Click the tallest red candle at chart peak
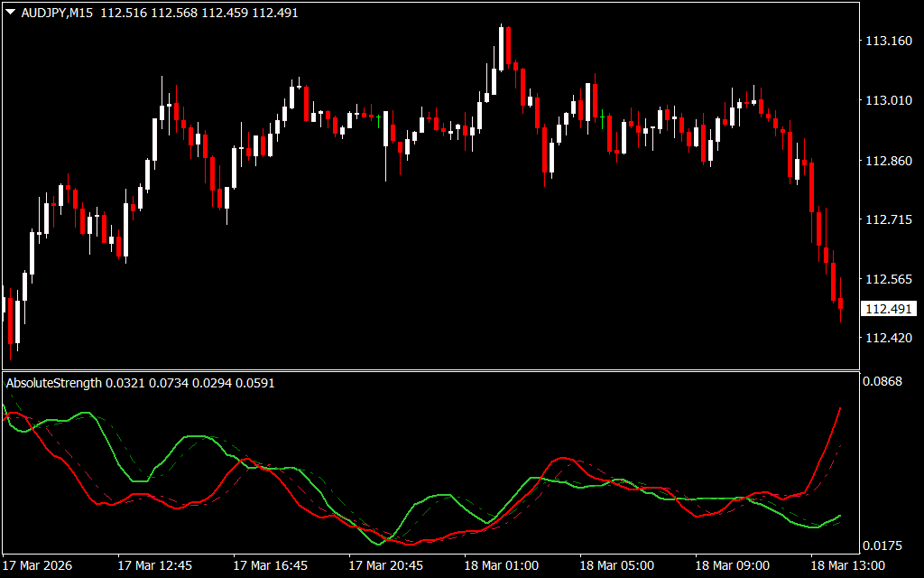Image resolution: width=924 pixels, height=578 pixels. (509, 46)
